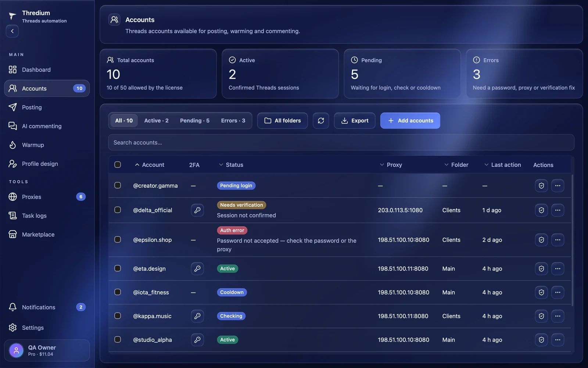The width and height of the screenshot is (588, 368).
Task: Click shield check icon for @epsilon.shop
Action: tap(541, 240)
